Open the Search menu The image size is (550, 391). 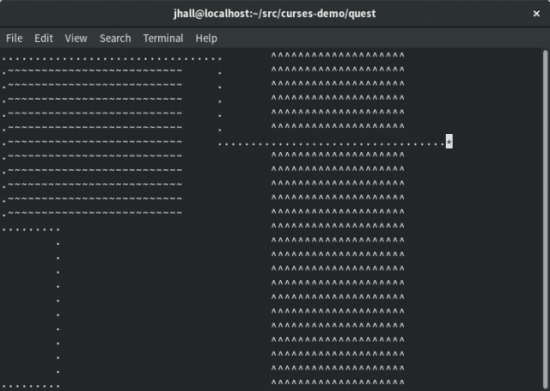[115, 38]
